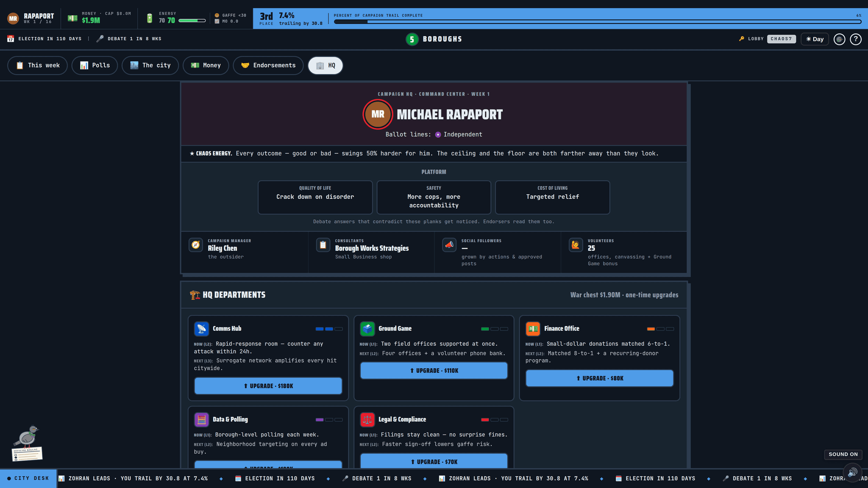Click the debate microphone icon
The height and width of the screenshot is (488, 868).
point(100,39)
